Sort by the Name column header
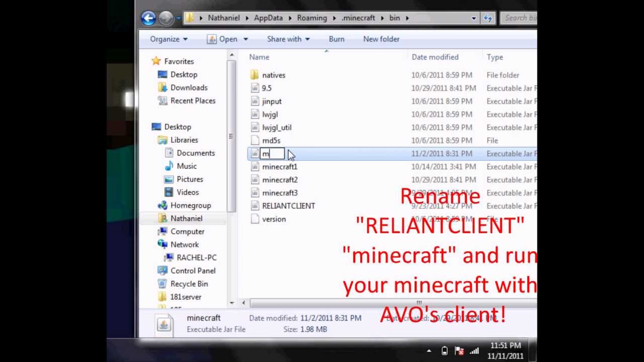Viewport: 644px width, 362px height. (x=259, y=57)
